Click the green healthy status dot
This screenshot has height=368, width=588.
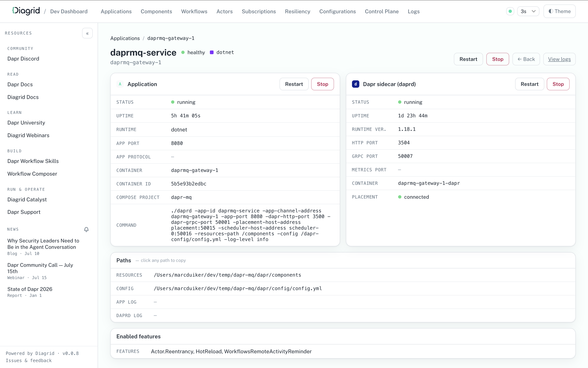183,52
